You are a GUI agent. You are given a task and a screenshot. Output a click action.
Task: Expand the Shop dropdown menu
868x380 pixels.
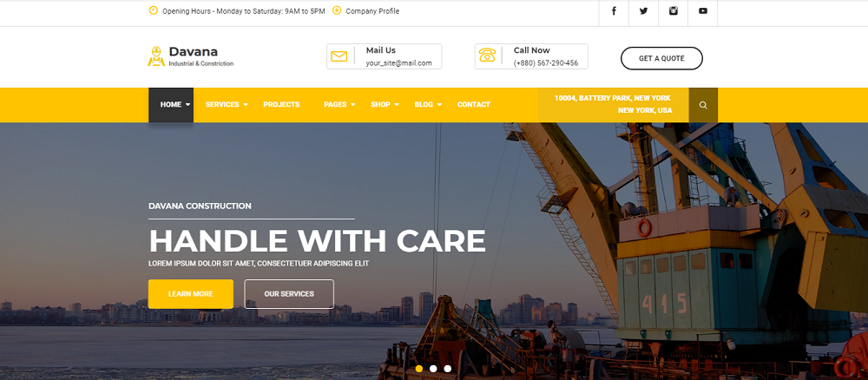(385, 104)
